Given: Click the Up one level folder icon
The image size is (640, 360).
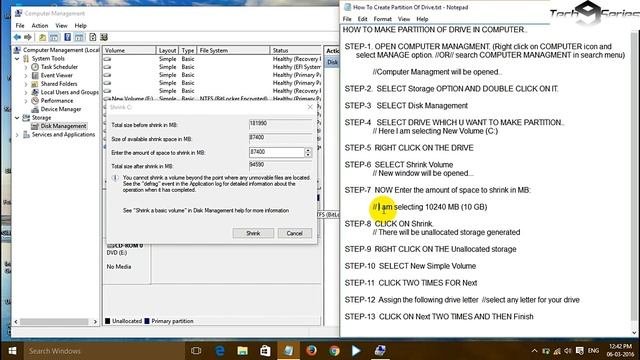Looking at the screenshot, I should click(42, 38).
